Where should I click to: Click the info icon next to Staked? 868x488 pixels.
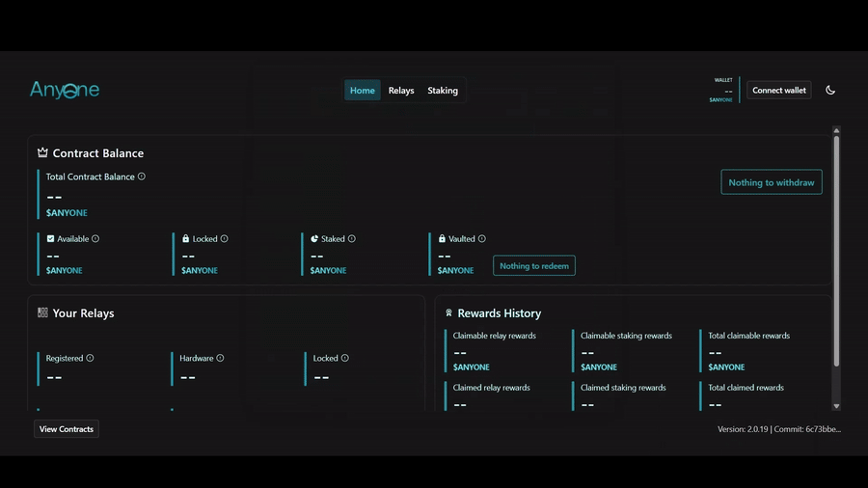coord(352,238)
